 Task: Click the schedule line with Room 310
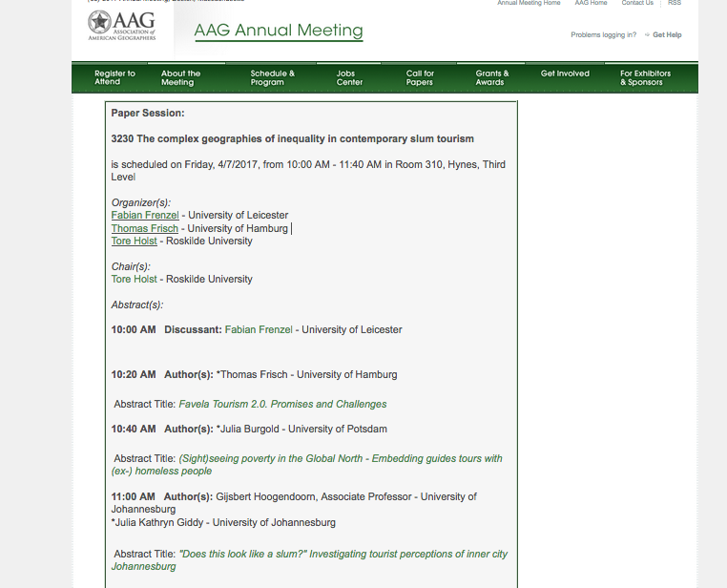tap(308, 171)
